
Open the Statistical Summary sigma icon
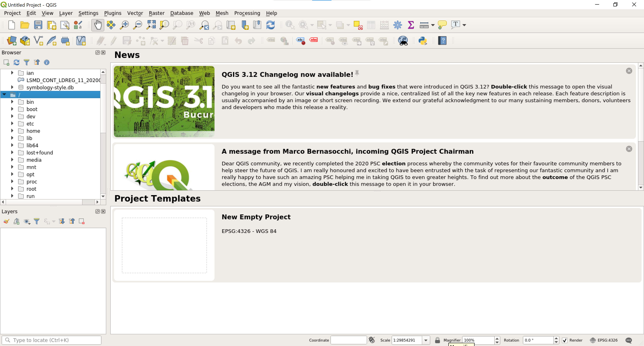click(411, 25)
